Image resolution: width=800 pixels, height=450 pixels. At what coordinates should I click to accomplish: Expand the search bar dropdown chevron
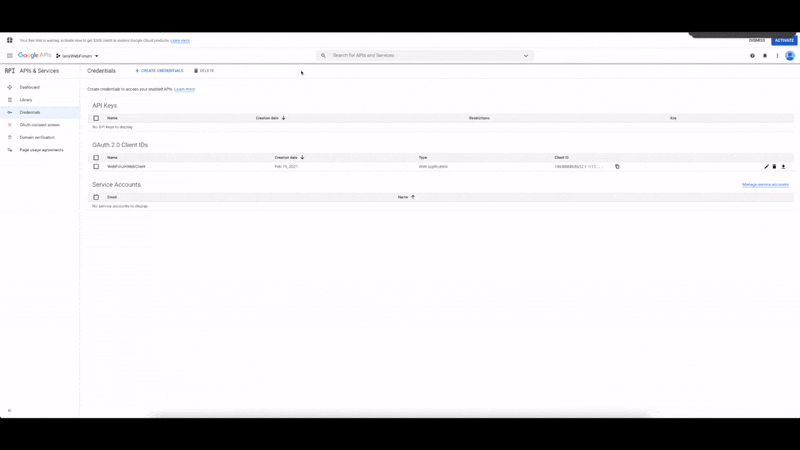(x=526, y=56)
